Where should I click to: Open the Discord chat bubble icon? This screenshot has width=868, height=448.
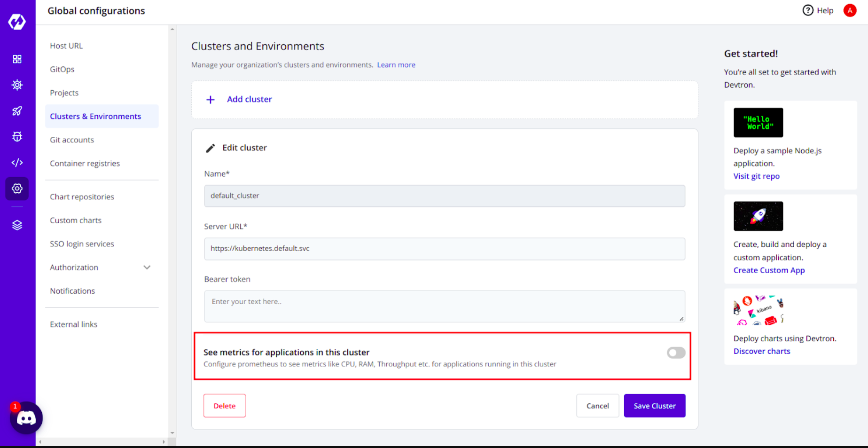click(x=26, y=418)
